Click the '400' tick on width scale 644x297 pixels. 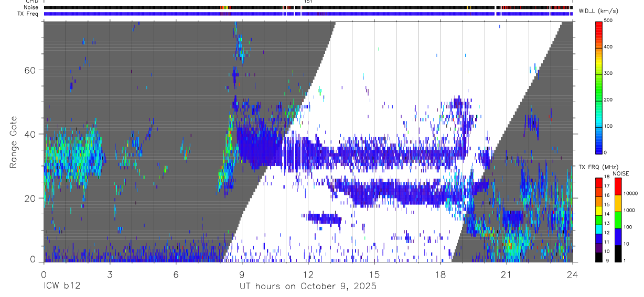point(609,47)
